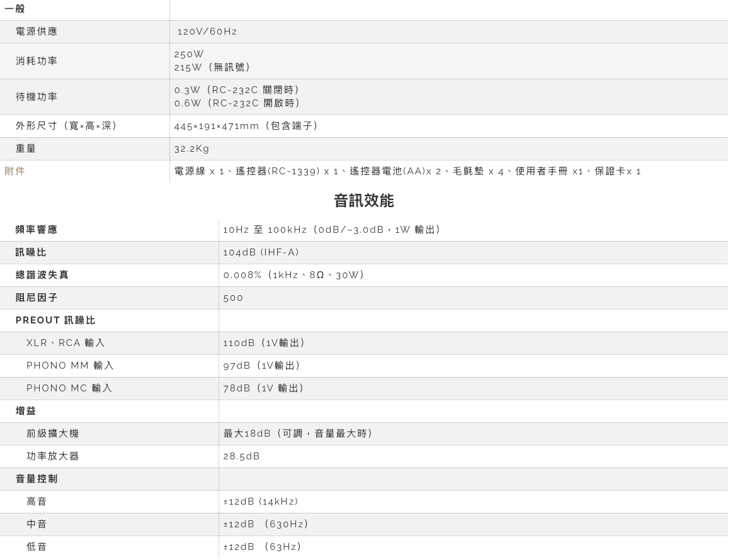Select the PREOUT 訊躁比 header row

point(55,320)
